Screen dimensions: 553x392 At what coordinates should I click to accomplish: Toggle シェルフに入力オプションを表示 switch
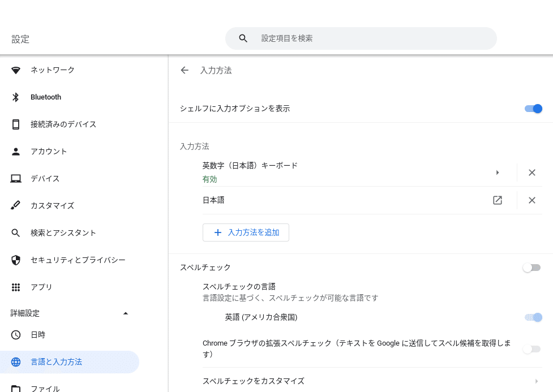[533, 109]
